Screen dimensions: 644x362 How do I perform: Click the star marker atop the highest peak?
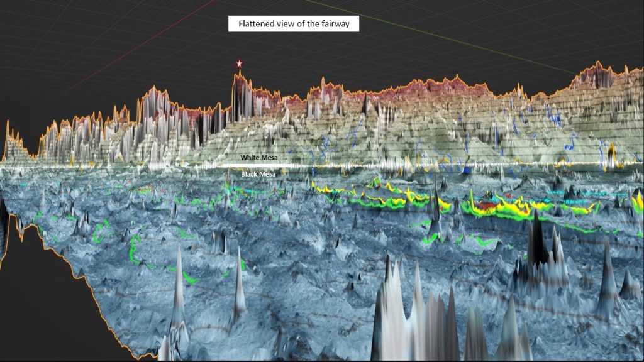[x=239, y=64]
